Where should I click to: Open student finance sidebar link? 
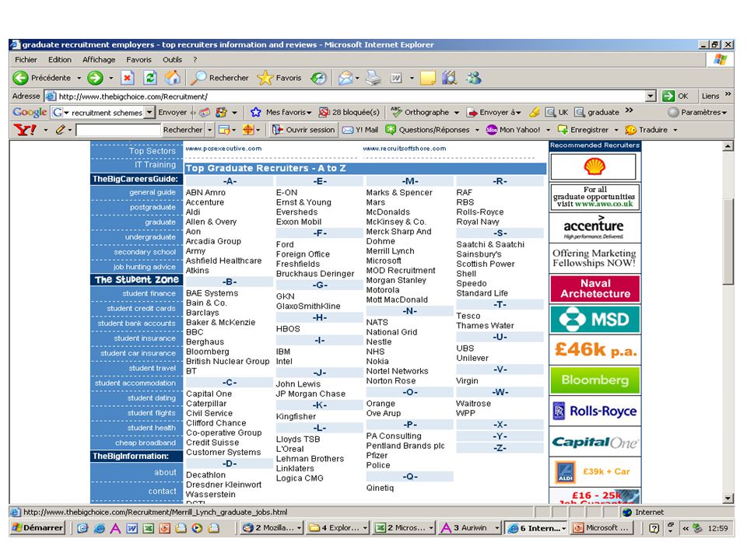[x=149, y=293]
